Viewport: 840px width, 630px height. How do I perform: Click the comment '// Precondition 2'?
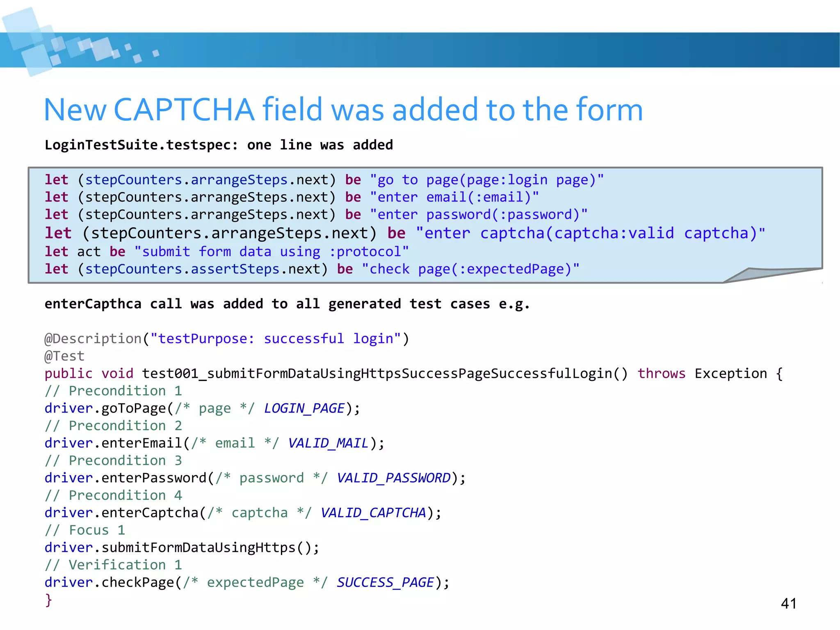(x=113, y=426)
